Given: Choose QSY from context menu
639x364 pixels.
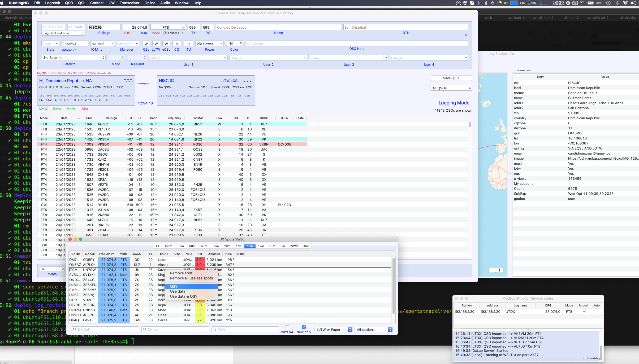Looking at the screenshot, I should tap(191, 286).
